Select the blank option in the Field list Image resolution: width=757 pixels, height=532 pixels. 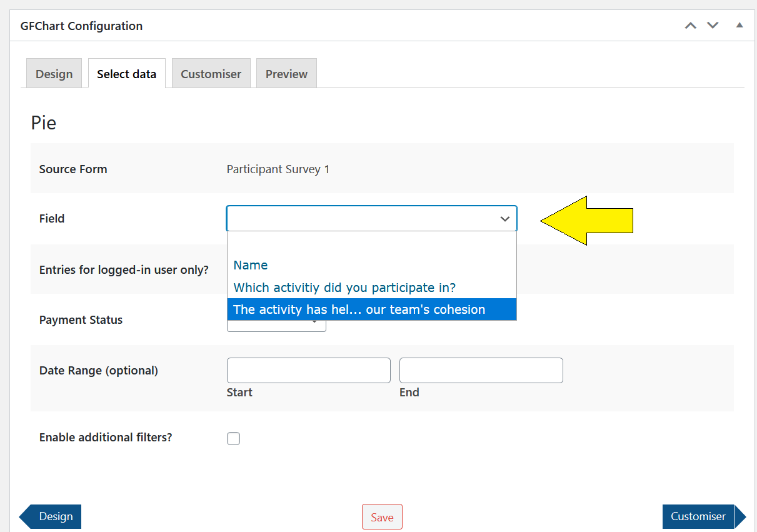pyautogui.click(x=371, y=244)
